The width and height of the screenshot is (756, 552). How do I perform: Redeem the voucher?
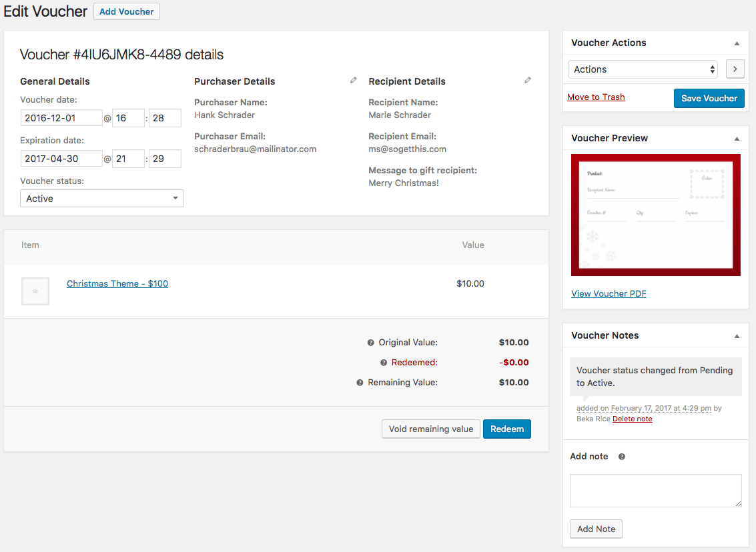click(x=506, y=429)
